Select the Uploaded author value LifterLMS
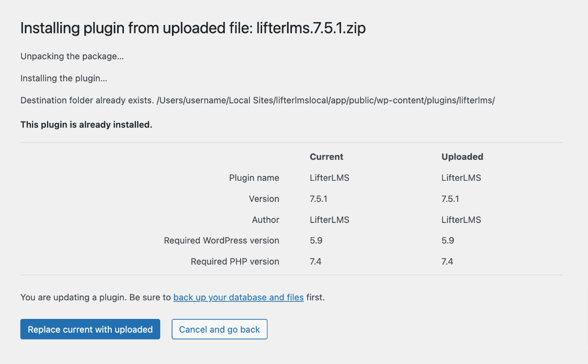Image resolution: width=588 pixels, height=364 pixels. point(461,220)
